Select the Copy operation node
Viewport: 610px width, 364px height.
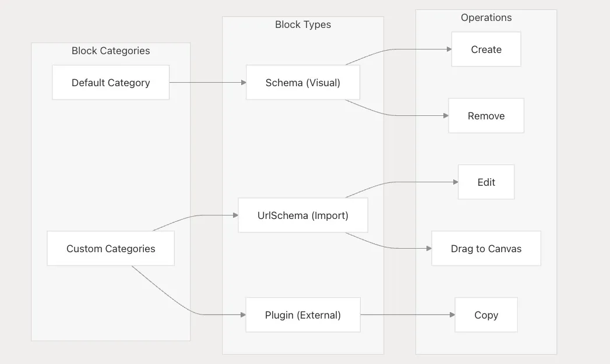pos(486,315)
